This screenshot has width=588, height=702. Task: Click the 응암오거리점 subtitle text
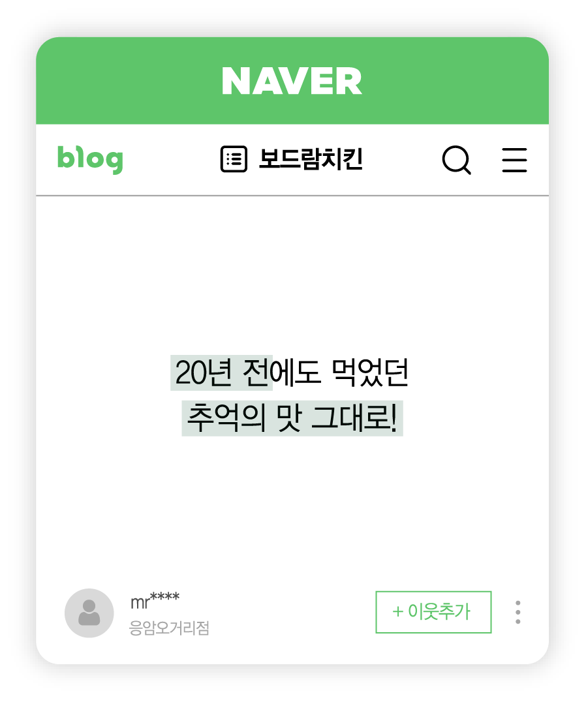pyautogui.click(x=169, y=628)
